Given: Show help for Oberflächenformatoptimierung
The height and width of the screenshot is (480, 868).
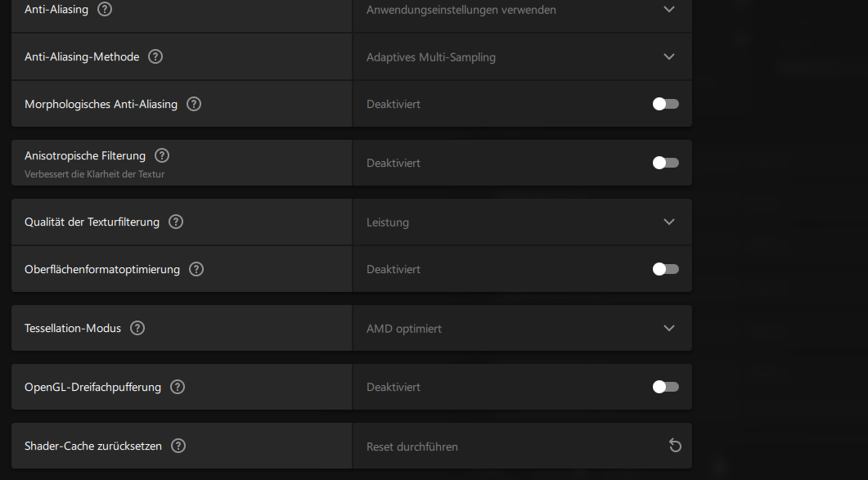Looking at the screenshot, I should tap(196, 269).
